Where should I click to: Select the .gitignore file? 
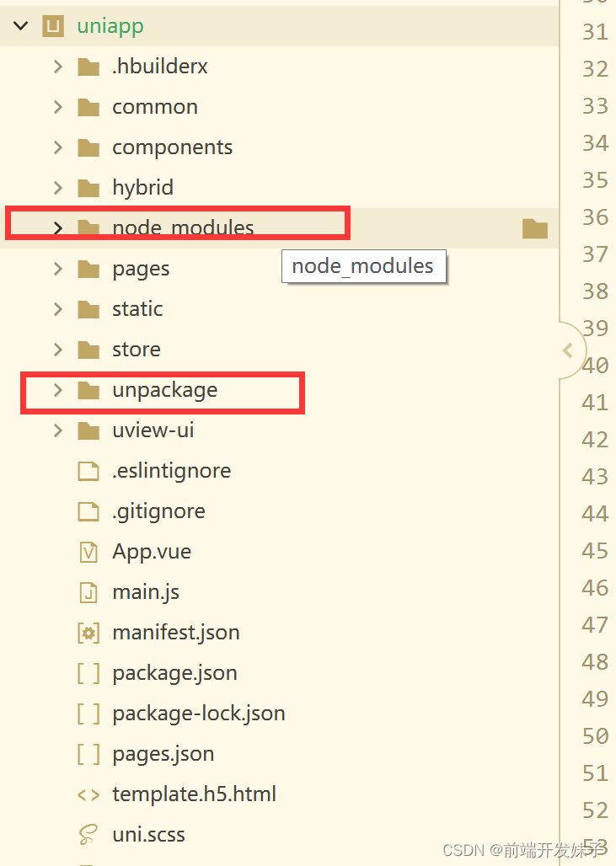(158, 511)
